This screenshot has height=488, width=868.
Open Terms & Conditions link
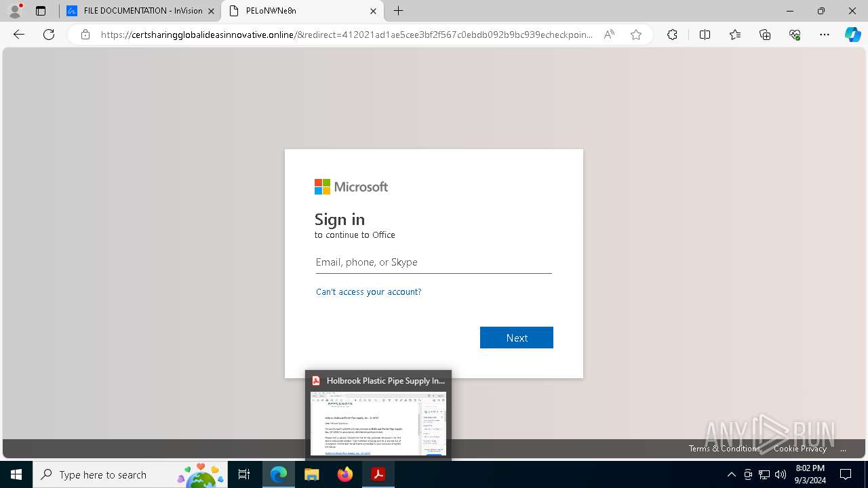724,449
